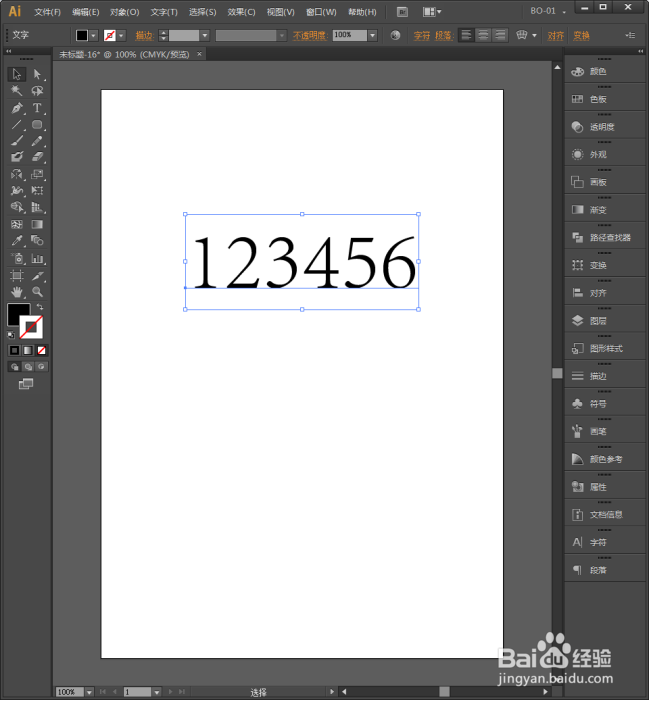This screenshot has height=701, width=649.
Task: Select the Mesh tool
Action: tap(17, 224)
